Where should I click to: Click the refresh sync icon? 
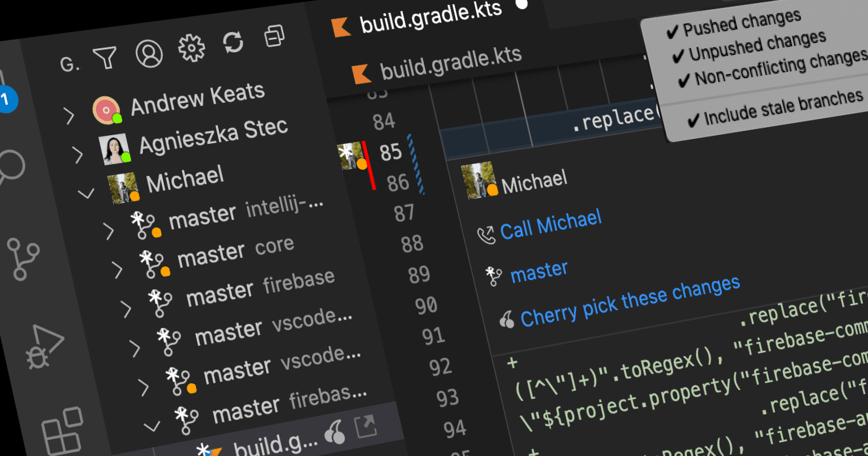coord(233,42)
